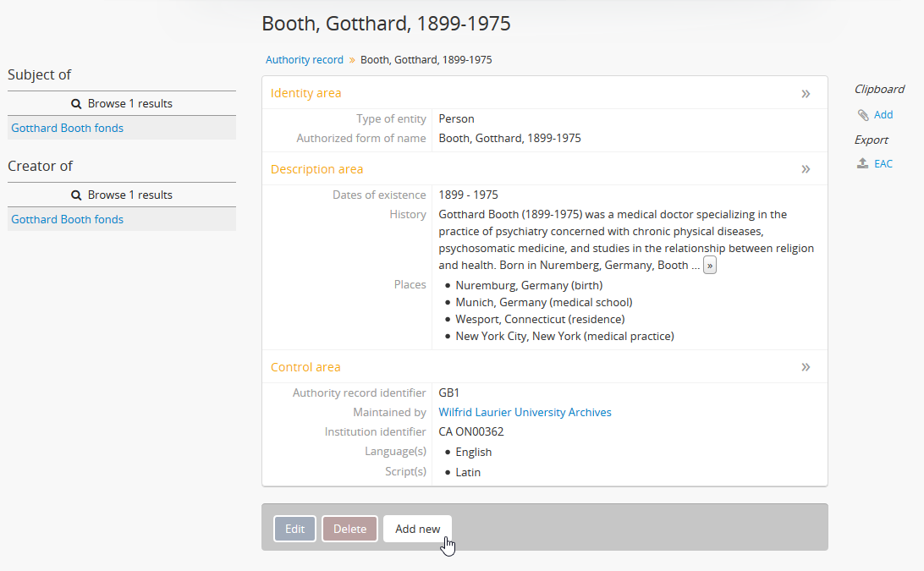
Task: Browse 1 results under Creator of
Action: click(129, 195)
